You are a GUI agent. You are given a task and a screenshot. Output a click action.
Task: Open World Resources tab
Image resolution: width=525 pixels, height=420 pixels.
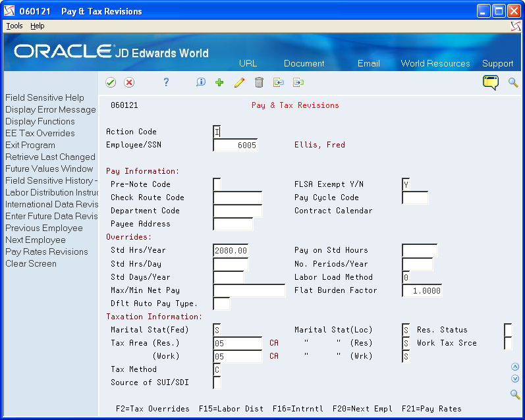[x=435, y=64]
